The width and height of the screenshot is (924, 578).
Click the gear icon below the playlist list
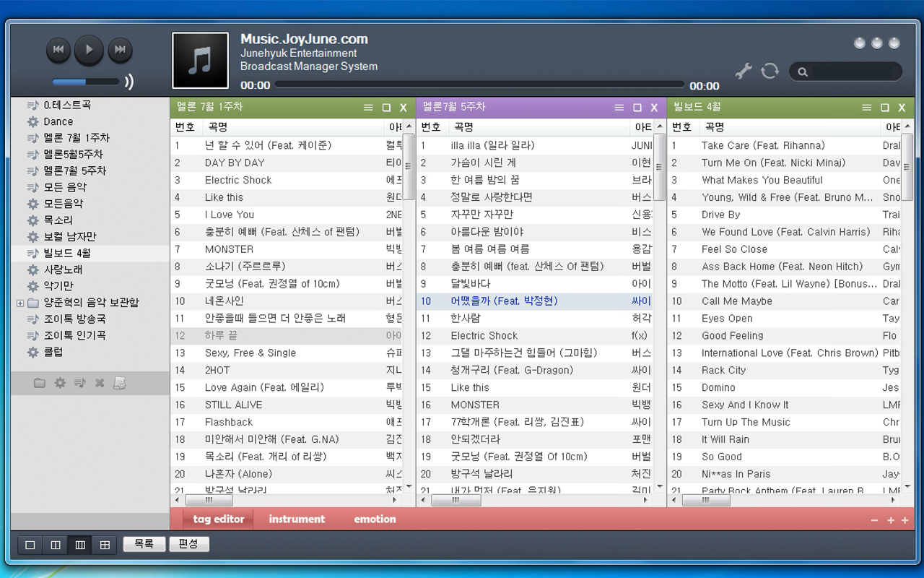[x=60, y=383]
